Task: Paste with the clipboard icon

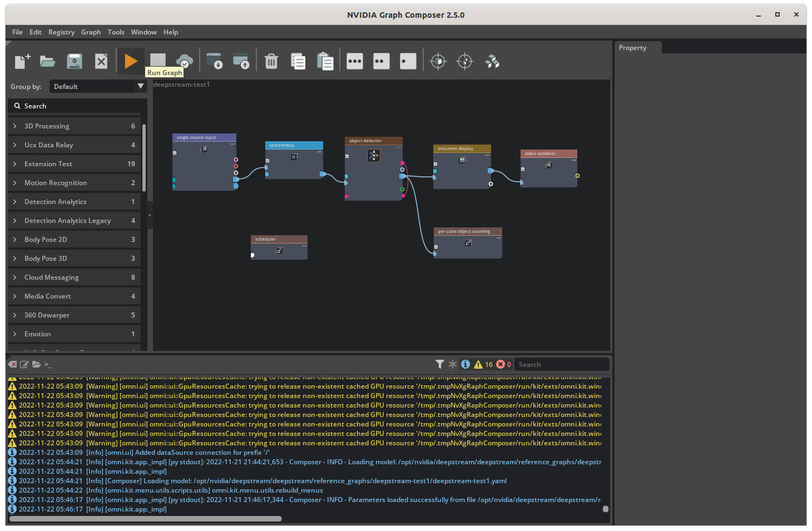Action: [325, 61]
